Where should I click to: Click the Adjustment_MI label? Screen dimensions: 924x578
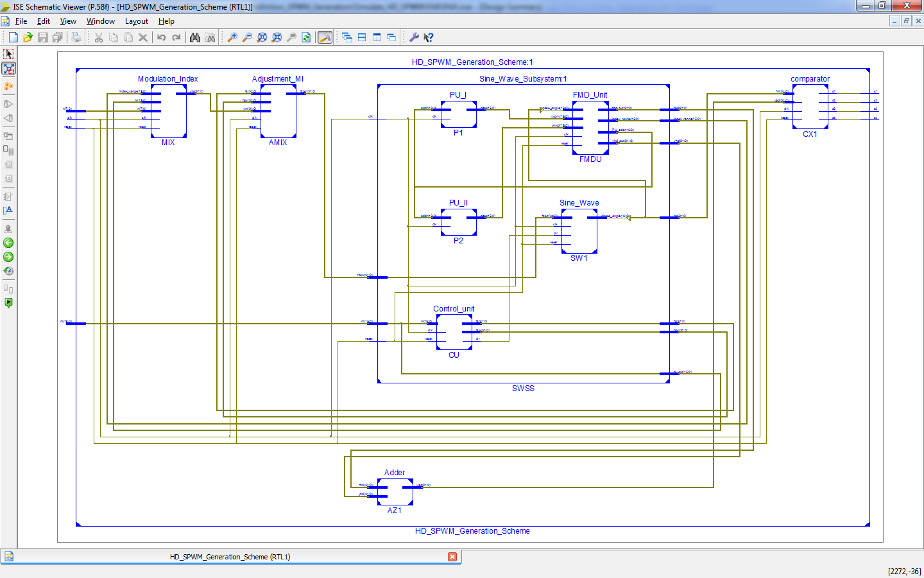[278, 79]
